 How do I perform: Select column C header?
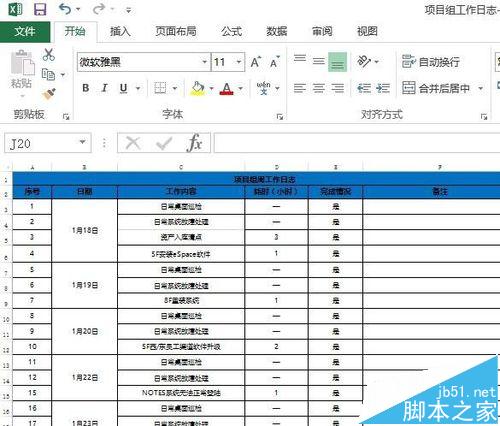pos(181,167)
